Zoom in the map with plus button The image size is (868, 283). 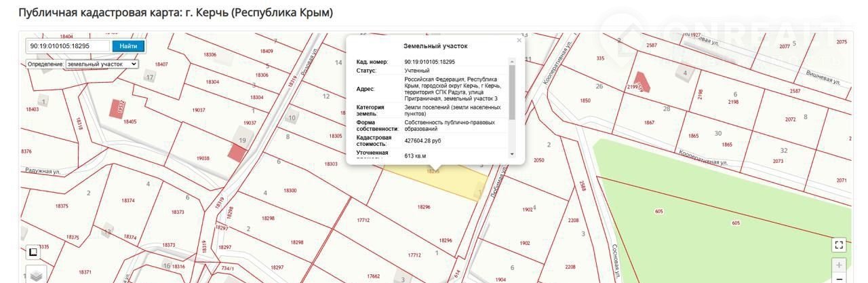pos(839,265)
